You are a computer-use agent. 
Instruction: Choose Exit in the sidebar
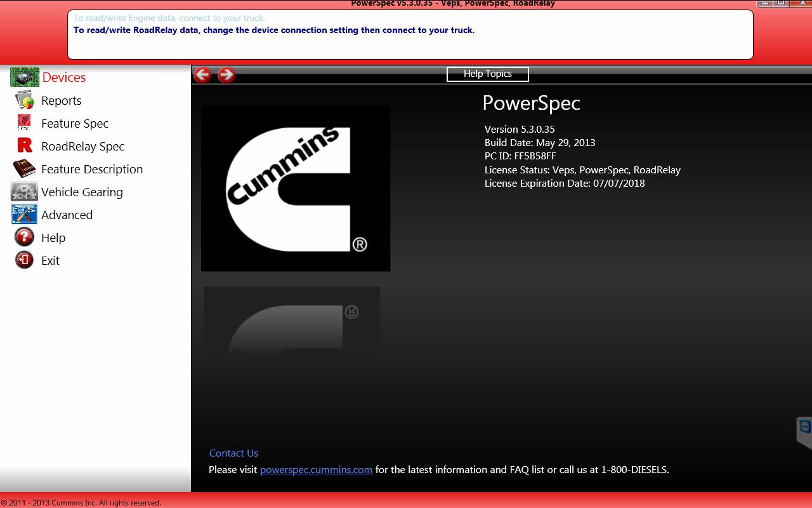coord(50,260)
